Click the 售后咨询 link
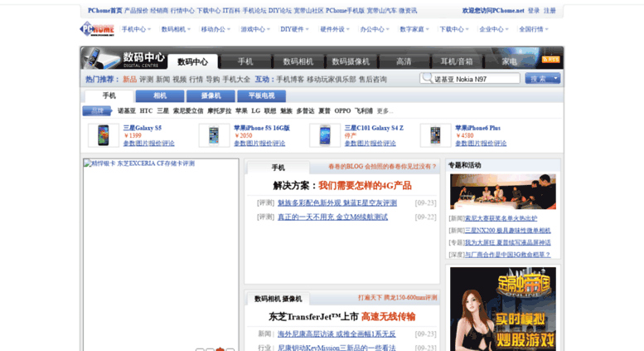The image size is (644, 351). [x=372, y=80]
